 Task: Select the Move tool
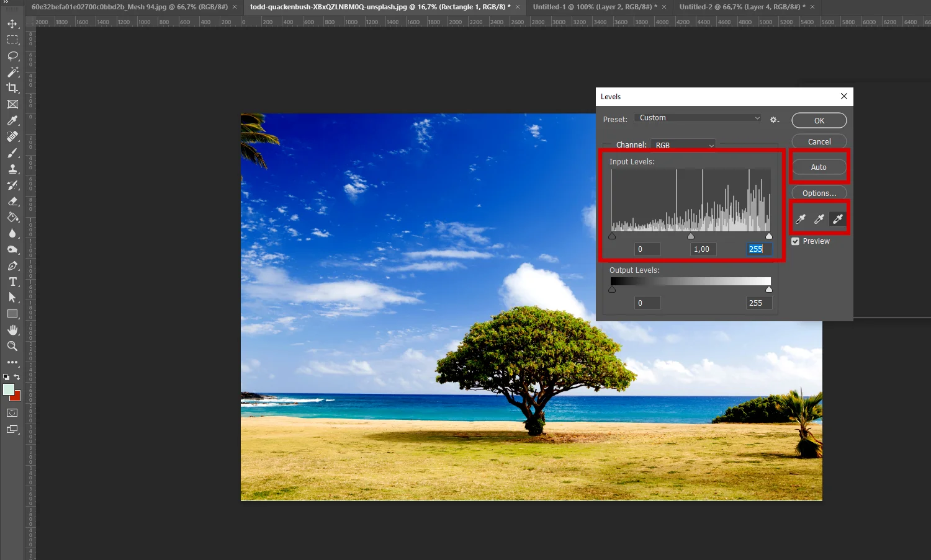tap(12, 24)
